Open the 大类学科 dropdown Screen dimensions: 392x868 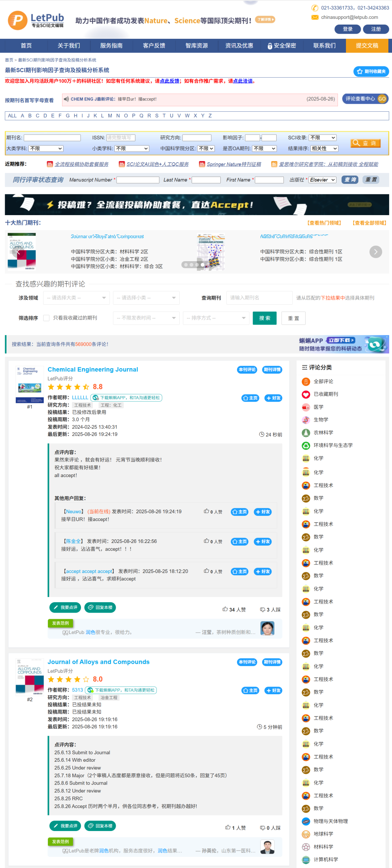(x=46, y=149)
